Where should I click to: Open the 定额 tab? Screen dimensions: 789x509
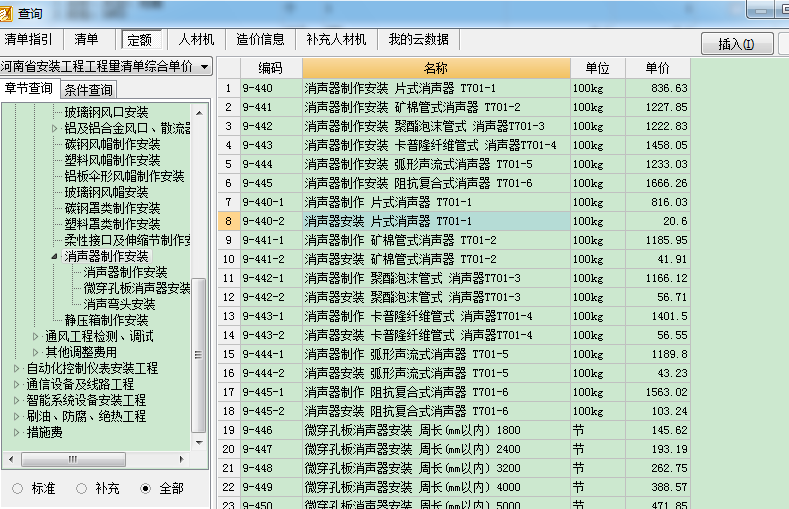coord(139,40)
